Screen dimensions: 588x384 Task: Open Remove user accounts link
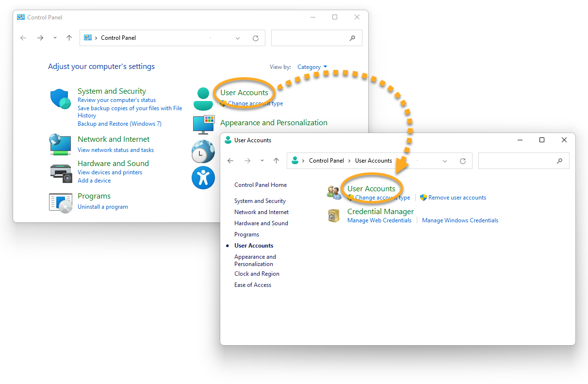tap(457, 198)
